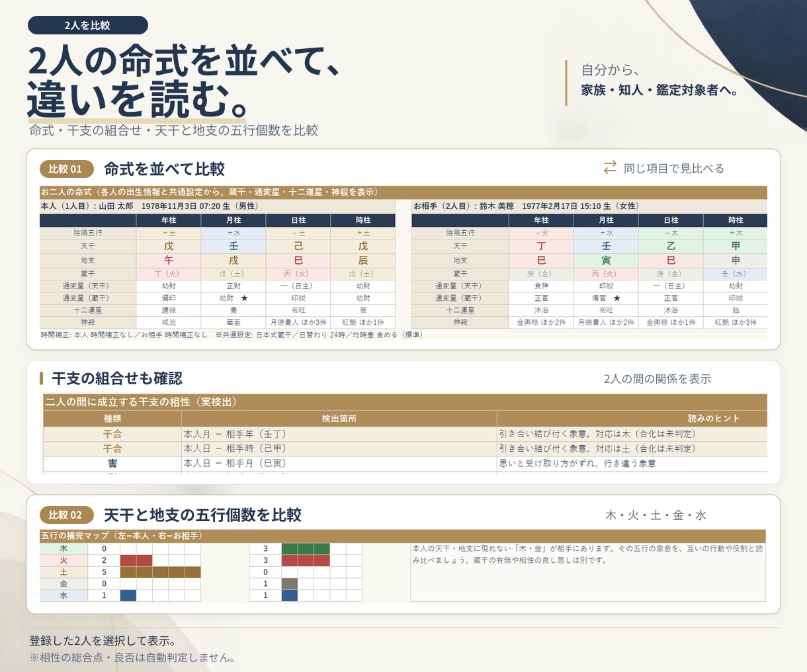Click 本人月 － 相手年（壬丁） cell
This screenshot has height=672, width=807.
[339, 435]
